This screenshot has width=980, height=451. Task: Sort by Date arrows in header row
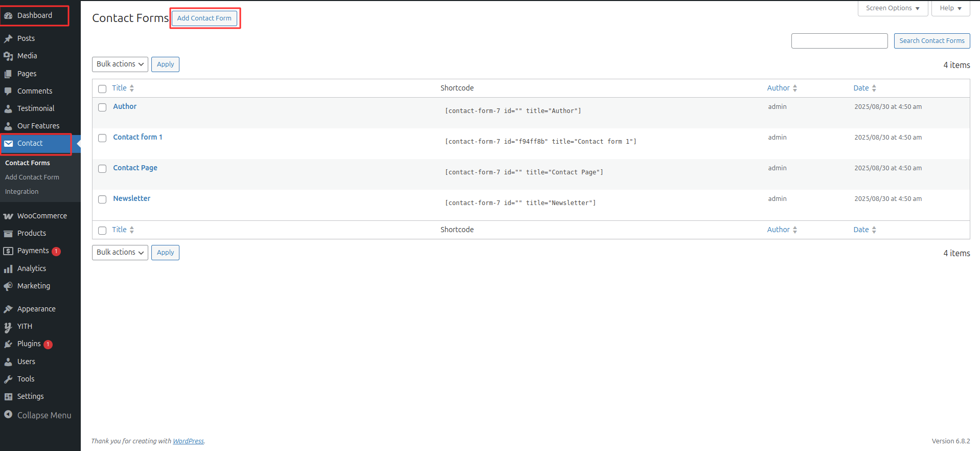click(874, 88)
